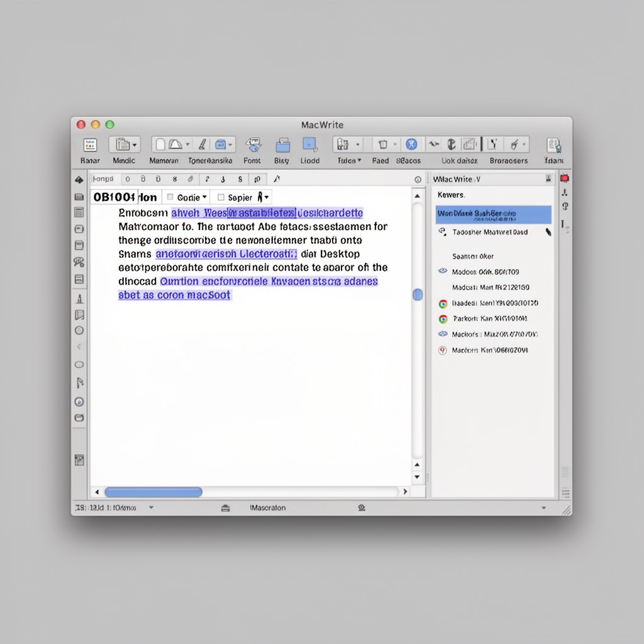The height and width of the screenshot is (644, 644).
Task: Click the Bisy folder icon
Action: (x=282, y=145)
